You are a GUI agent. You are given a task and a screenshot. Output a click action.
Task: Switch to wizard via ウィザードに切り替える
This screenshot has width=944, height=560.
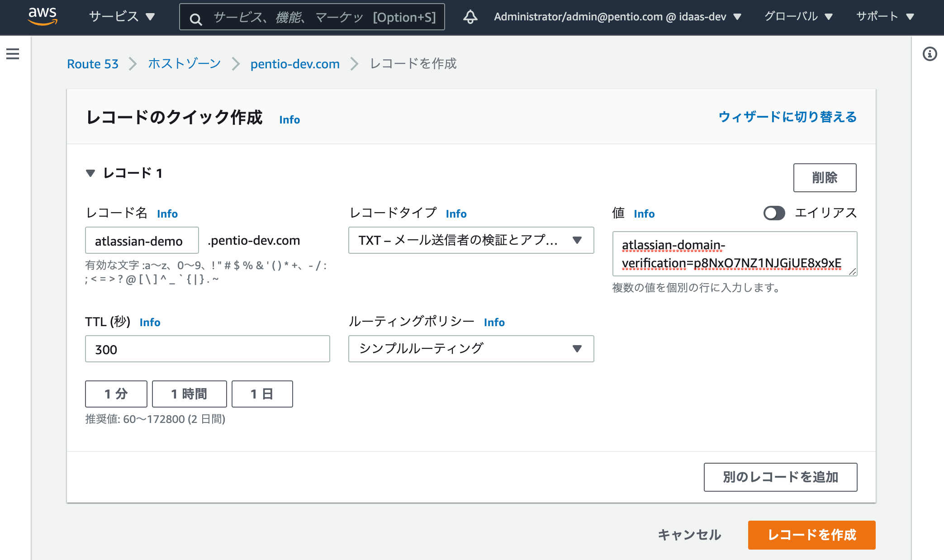pos(787,117)
